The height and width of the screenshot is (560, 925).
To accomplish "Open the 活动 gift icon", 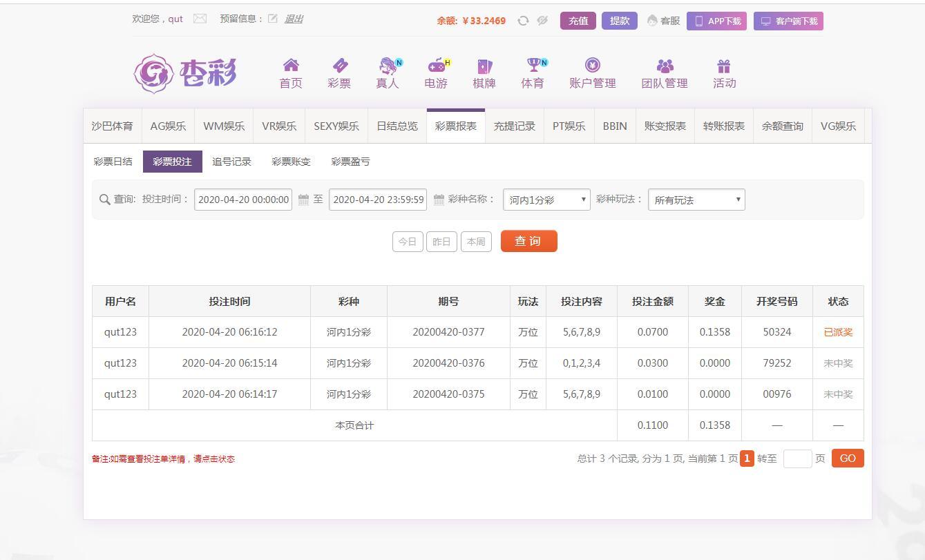I will [723, 66].
